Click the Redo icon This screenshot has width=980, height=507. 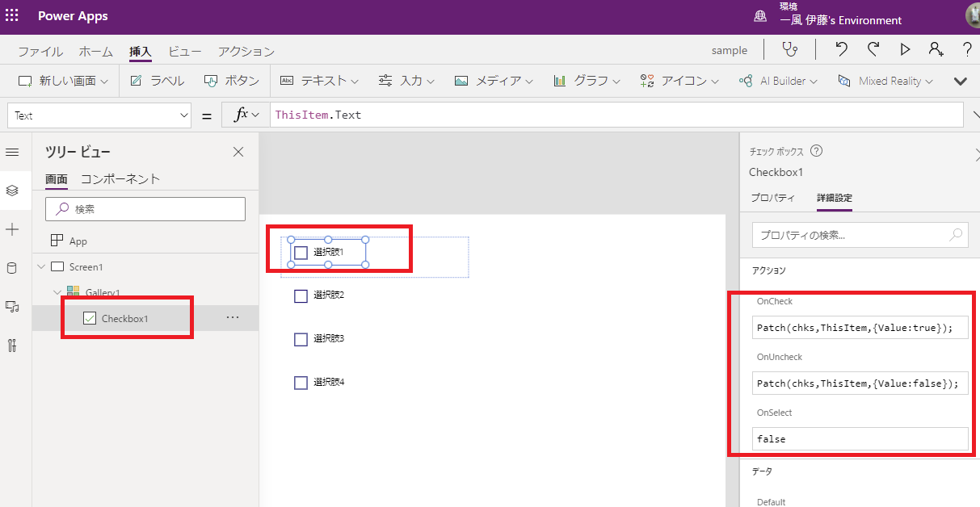[x=873, y=49]
